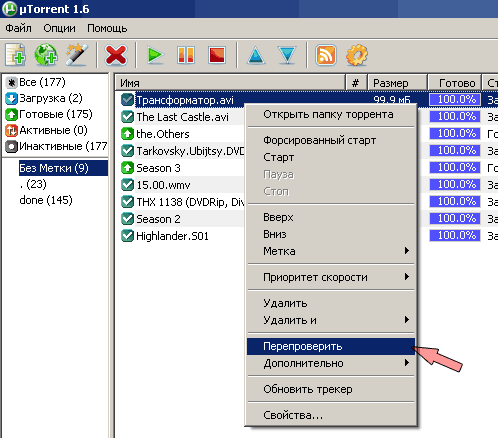Choose Удалить in the context menu
This screenshot has width=498, height=438.
click(x=332, y=303)
